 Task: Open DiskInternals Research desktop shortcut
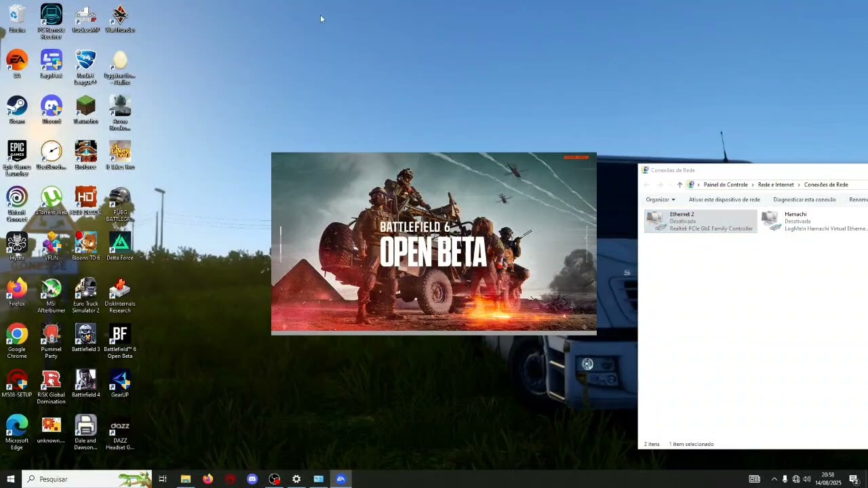[120, 296]
